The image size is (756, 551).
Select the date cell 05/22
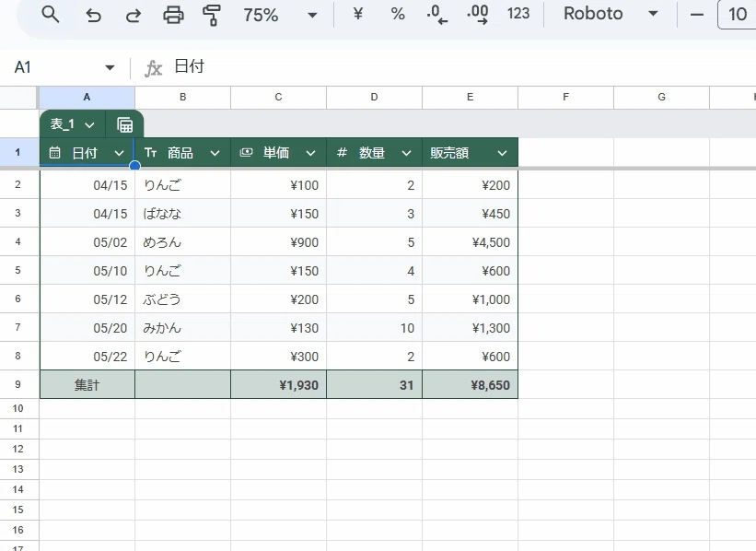pyautogui.click(x=87, y=357)
